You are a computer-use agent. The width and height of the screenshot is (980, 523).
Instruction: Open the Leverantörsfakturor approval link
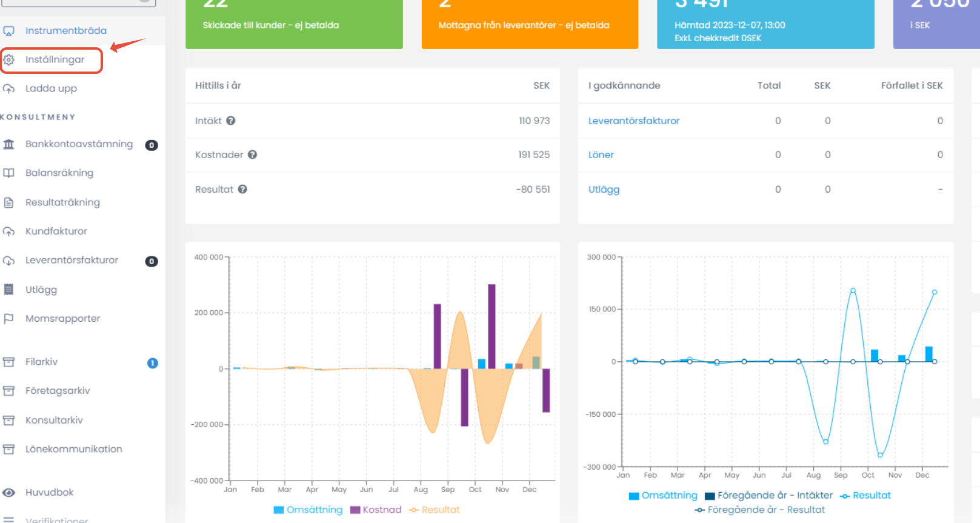click(x=634, y=121)
